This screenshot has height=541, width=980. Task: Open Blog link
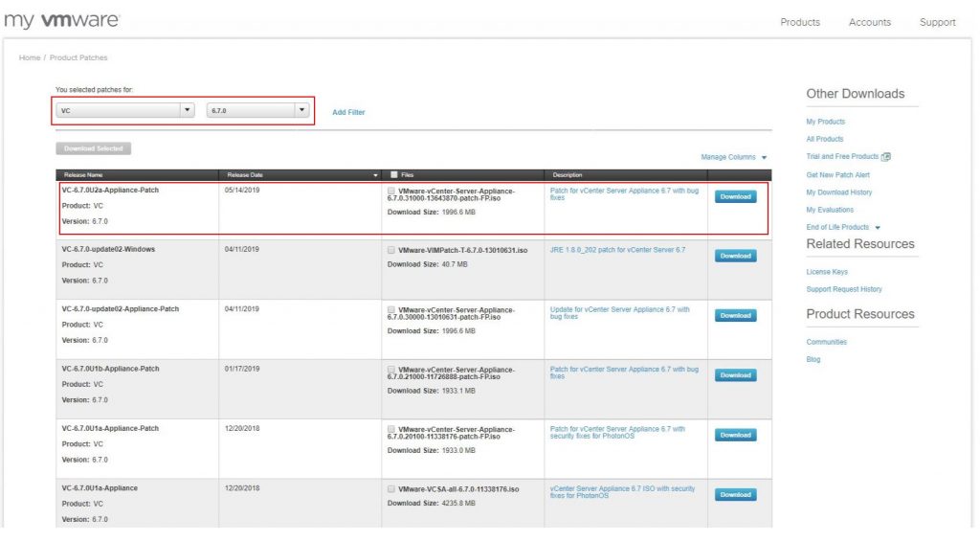(813, 359)
